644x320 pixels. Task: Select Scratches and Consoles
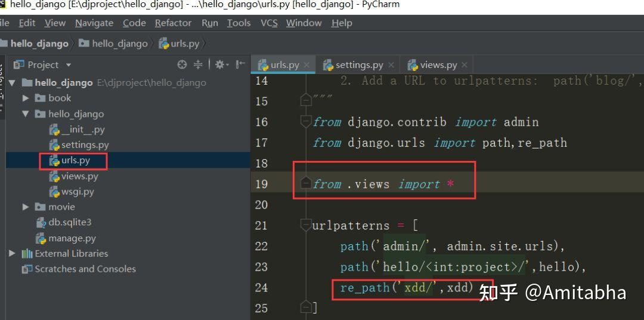coord(85,269)
